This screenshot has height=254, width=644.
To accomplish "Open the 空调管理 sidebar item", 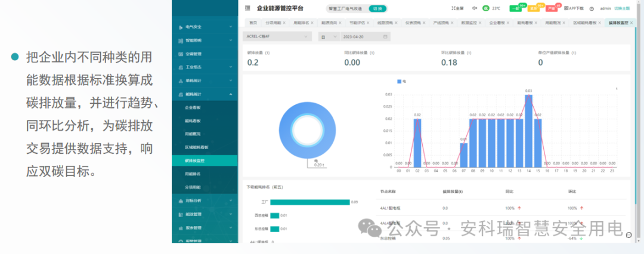I will click(x=205, y=54).
